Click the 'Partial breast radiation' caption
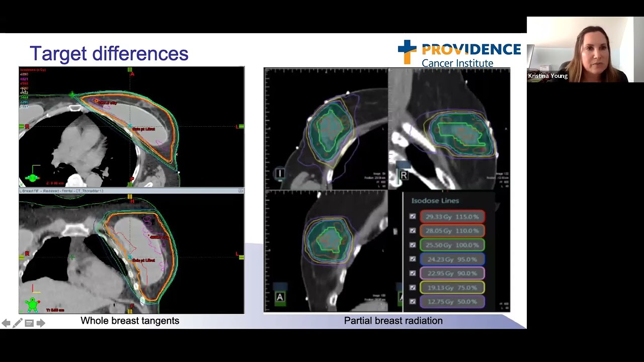 click(x=393, y=321)
